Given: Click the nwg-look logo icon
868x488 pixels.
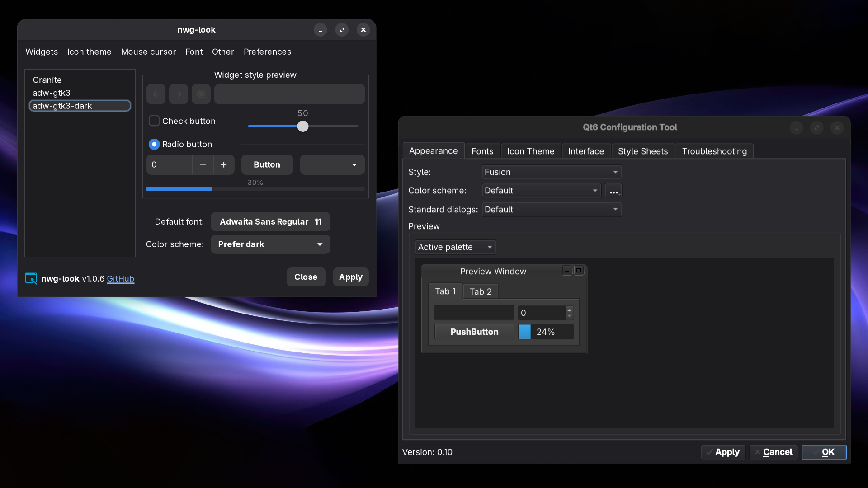Looking at the screenshot, I should [x=31, y=278].
